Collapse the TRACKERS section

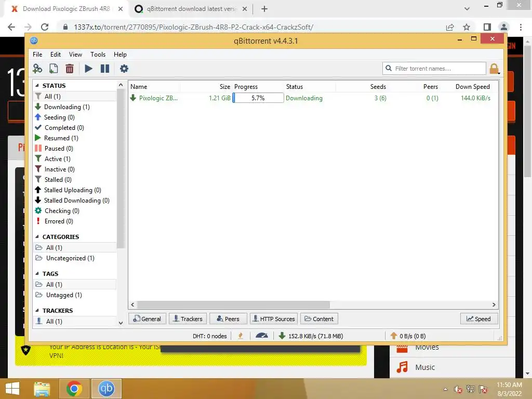[37, 311]
